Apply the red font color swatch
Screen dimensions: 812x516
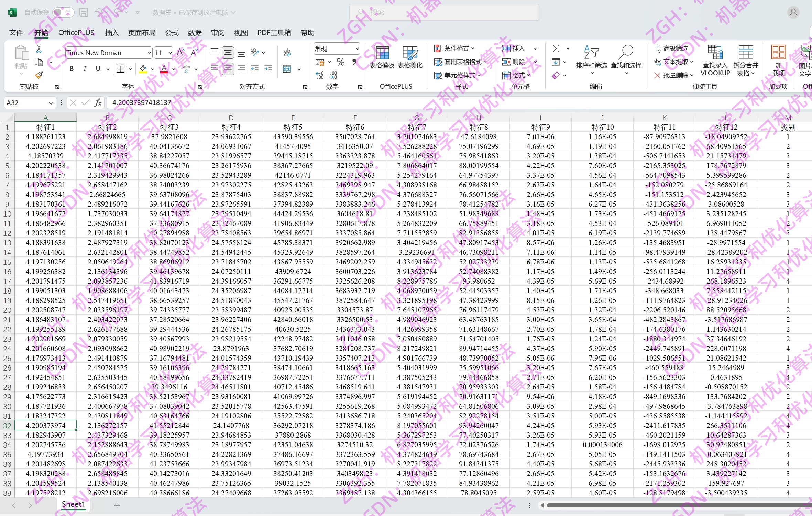(164, 69)
